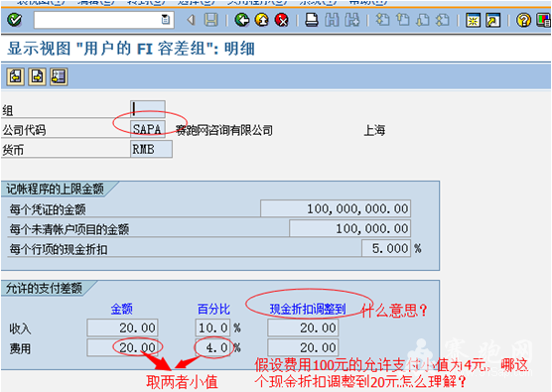Click the 每个未清帐户项目的金额 label
The image size is (552, 392).
[x=69, y=229]
